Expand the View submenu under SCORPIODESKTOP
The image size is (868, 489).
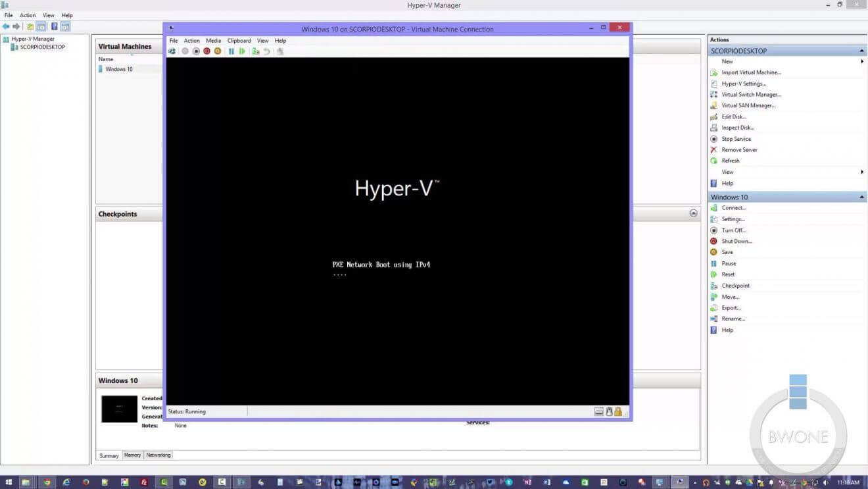coord(727,171)
